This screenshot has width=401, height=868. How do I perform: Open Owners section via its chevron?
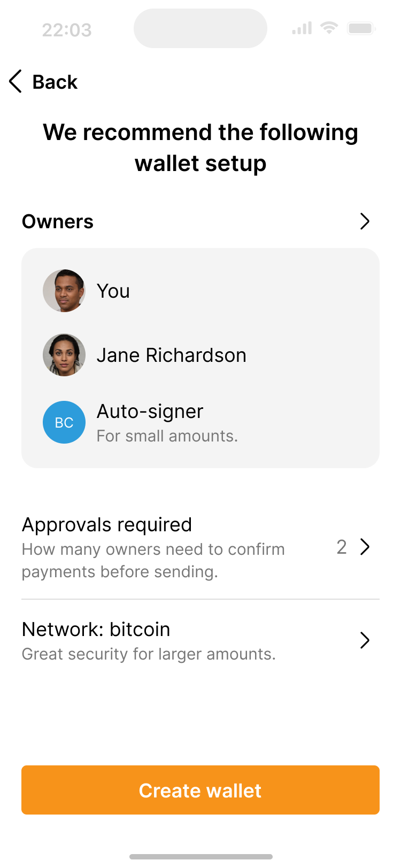[365, 221]
